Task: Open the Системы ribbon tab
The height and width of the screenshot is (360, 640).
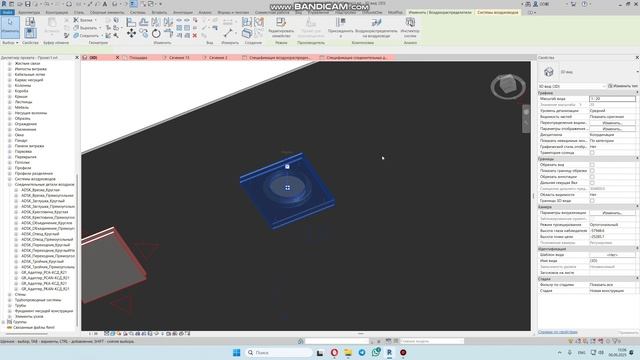Action: (x=138, y=12)
